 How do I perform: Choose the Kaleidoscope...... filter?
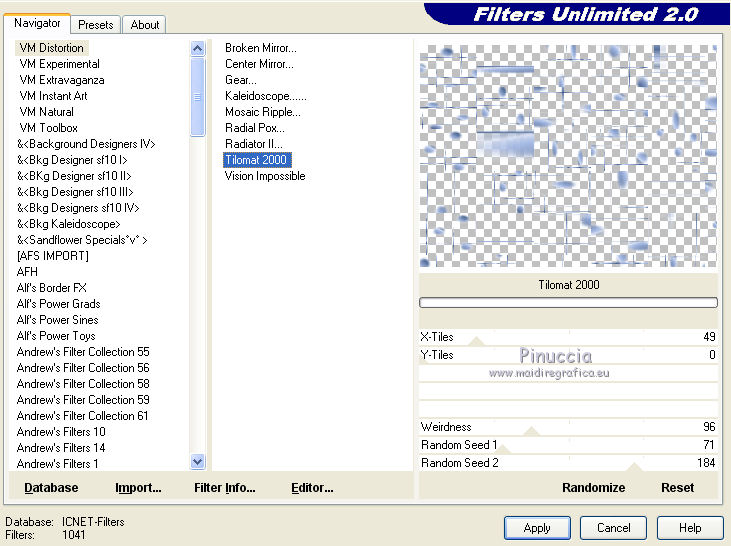coord(266,96)
